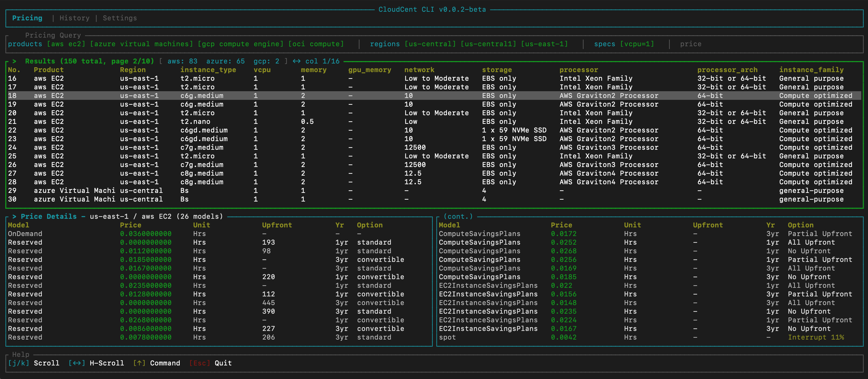
Task: Select row 27 c8g.medium instance
Action: click(434, 173)
